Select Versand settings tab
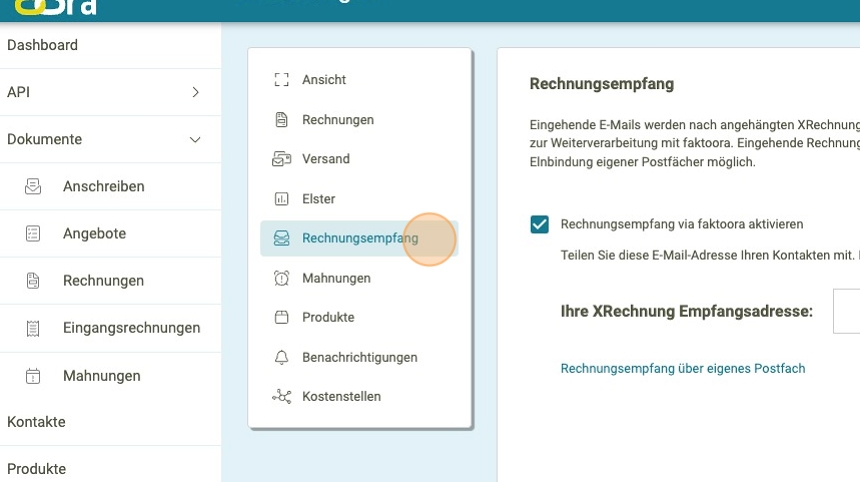This screenshot has height=482, width=860. [x=359, y=159]
